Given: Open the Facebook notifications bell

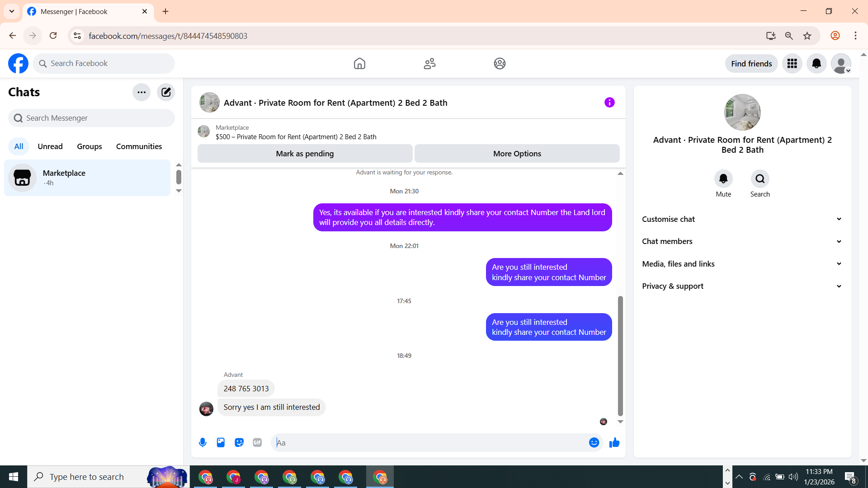Looking at the screenshot, I should [816, 64].
